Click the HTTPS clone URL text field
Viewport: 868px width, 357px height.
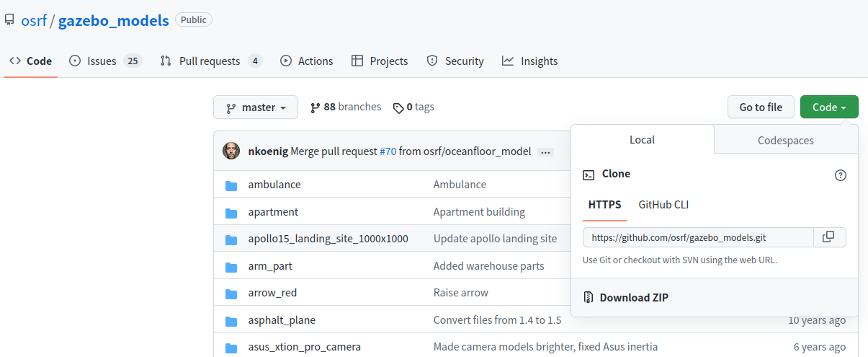point(697,237)
